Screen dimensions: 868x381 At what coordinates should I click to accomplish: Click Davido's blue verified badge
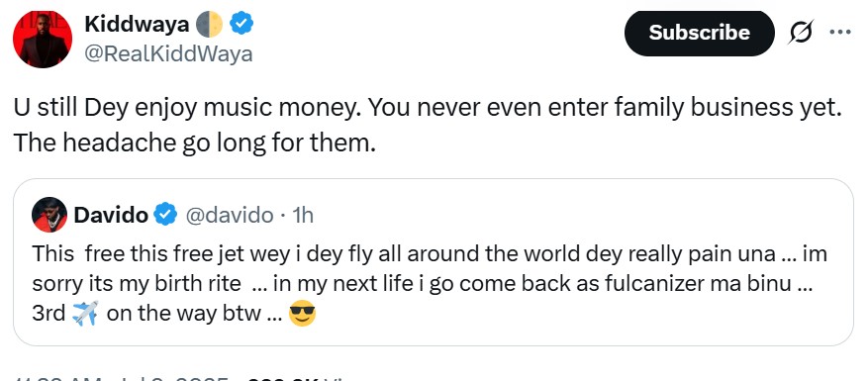(165, 215)
